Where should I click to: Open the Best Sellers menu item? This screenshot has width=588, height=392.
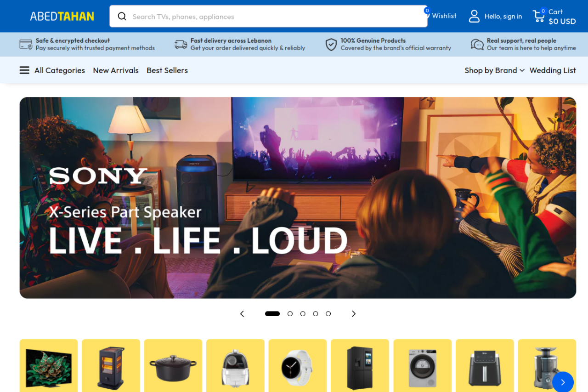click(x=167, y=70)
